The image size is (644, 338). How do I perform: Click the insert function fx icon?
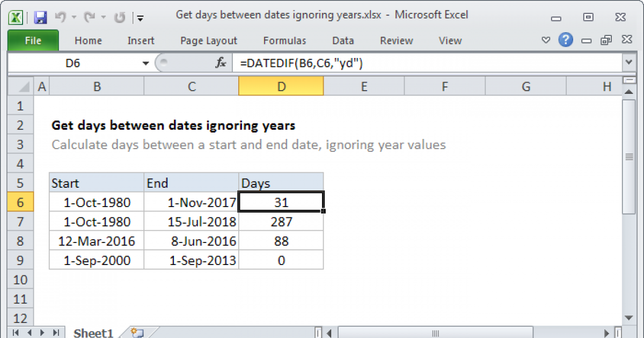pyautogui.click(x=221, y=63)
